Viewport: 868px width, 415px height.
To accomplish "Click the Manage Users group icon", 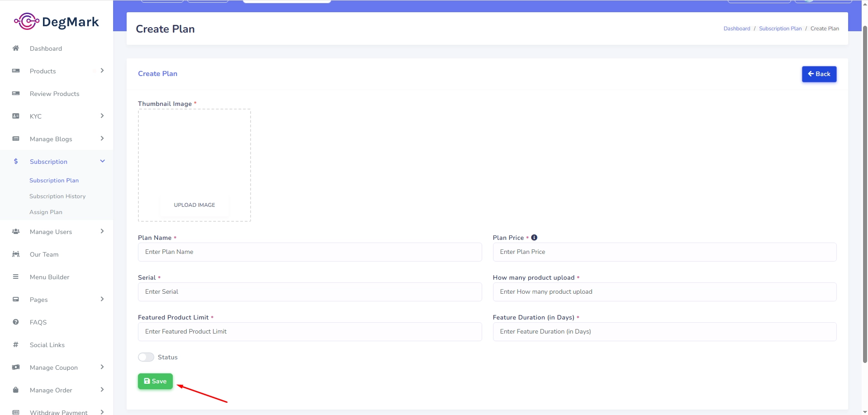I will (16, 231).
